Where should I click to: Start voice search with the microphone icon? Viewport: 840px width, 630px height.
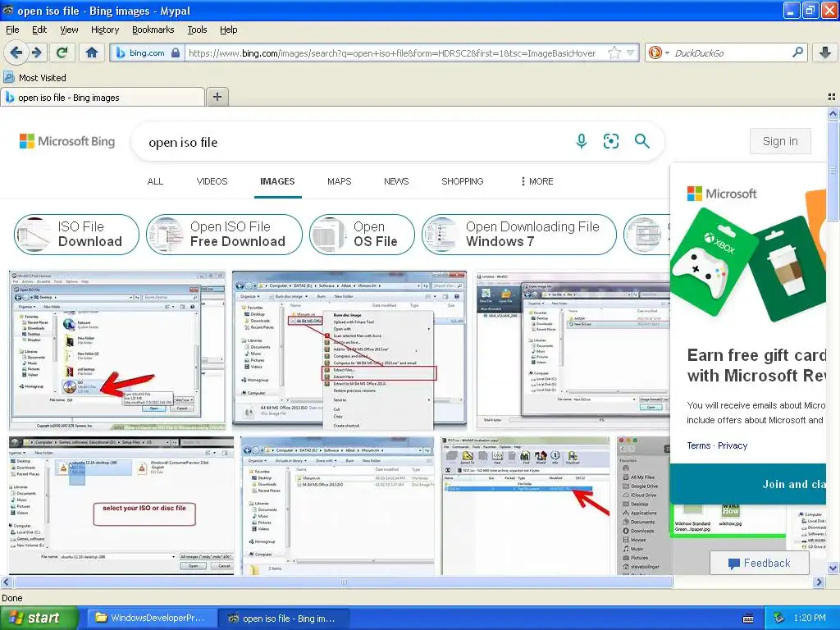pyautogui.click(x=582, y=141)
